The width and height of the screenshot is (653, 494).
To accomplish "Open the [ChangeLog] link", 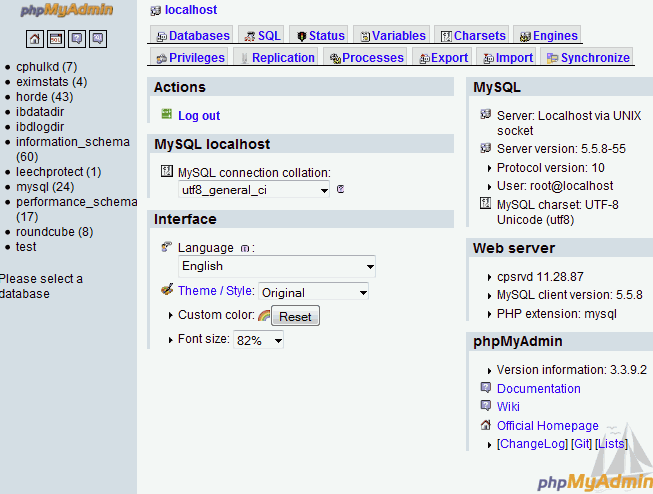I will click(x=532, y=444).
